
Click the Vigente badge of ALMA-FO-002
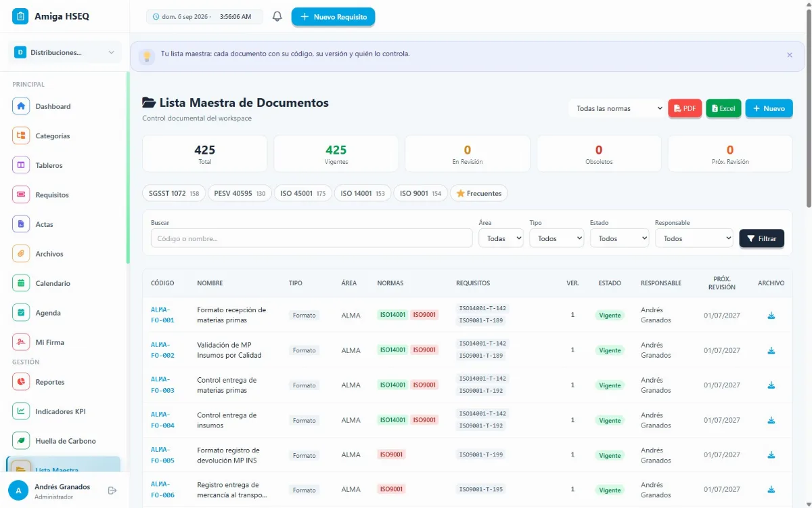pos(610,350)
